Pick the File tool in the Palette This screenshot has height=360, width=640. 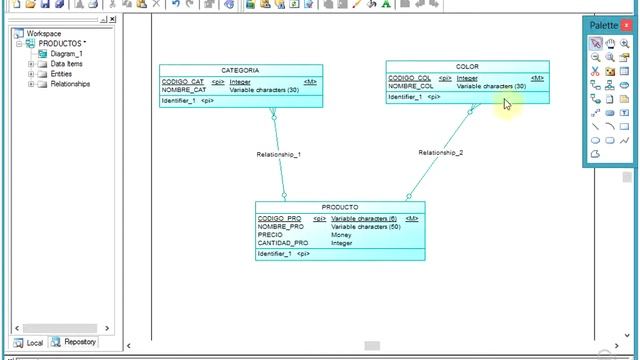coord(610,99)
